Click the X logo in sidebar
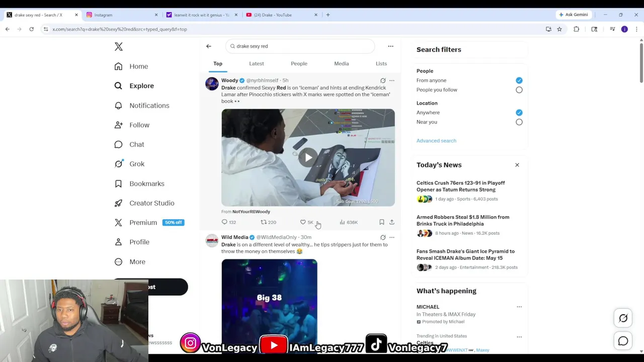 pos(119,47)
